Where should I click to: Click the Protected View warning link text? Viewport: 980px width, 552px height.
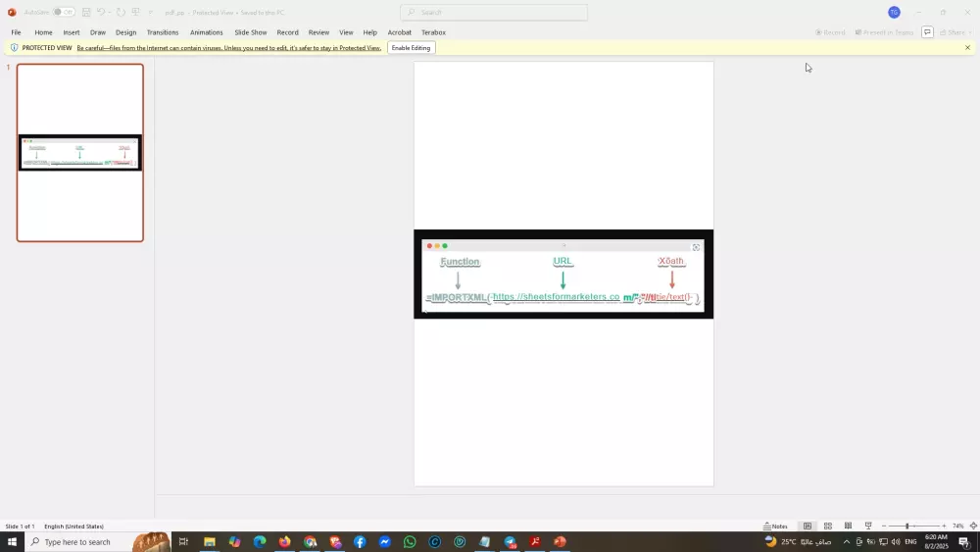click(228, 47)
